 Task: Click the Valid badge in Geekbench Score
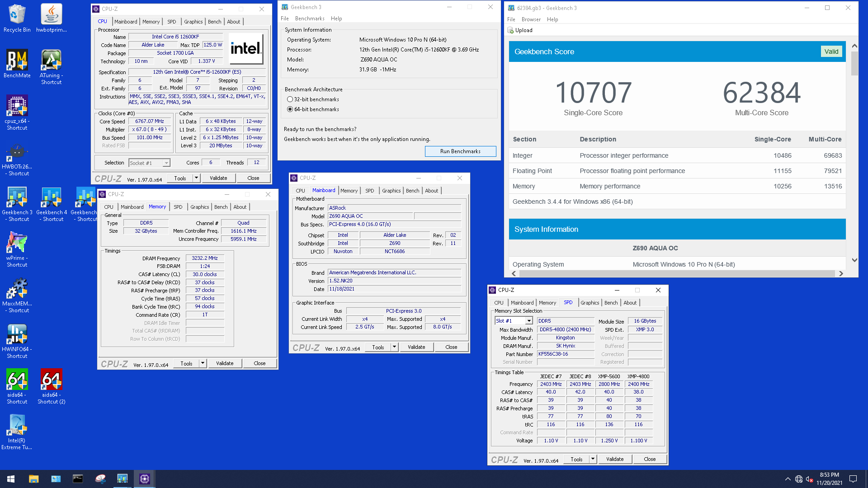pyautogui.click(x=831, y=52)
